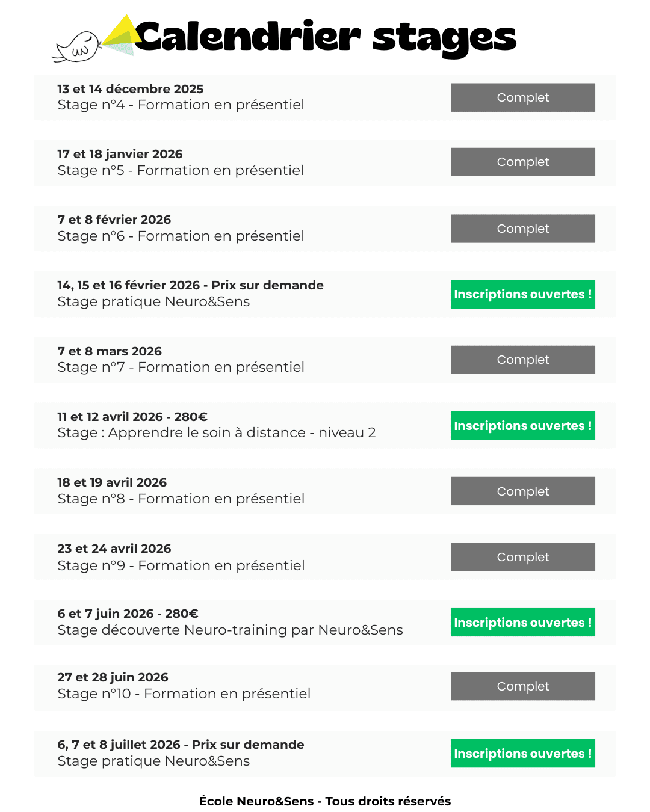The image size is (650, 812).
Task: Click the 'École Neuro&Sens - Tous droits réservés' footer
Action: click(x=325, y=801)
